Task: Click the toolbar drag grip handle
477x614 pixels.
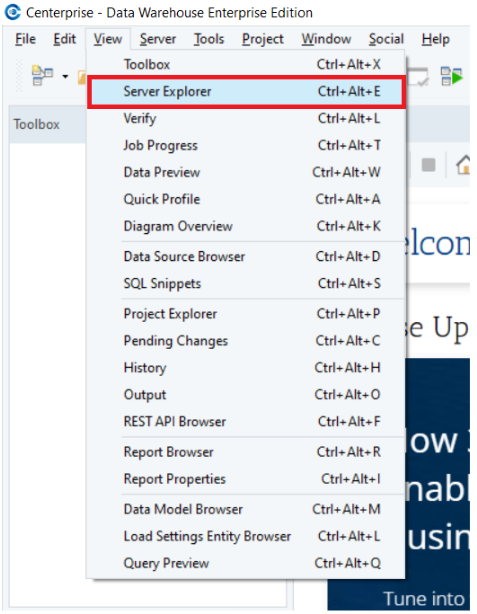Action: point(19,76)
